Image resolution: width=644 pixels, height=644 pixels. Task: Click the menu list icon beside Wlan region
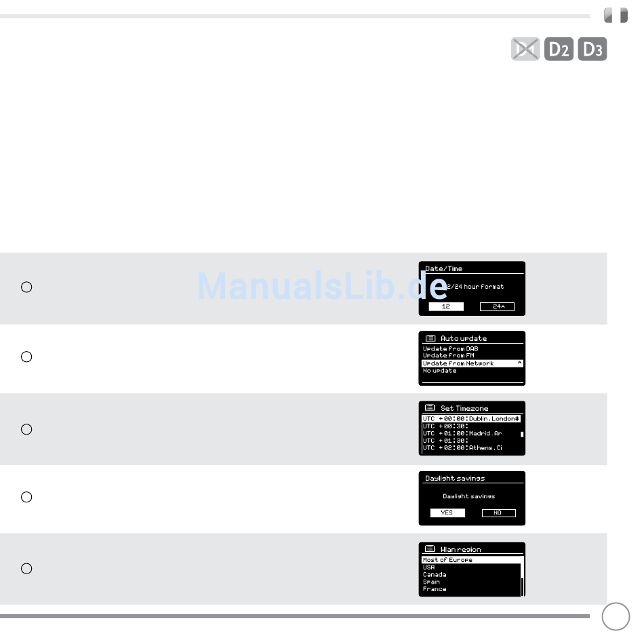pyautogui.click(x=430, y=548)
